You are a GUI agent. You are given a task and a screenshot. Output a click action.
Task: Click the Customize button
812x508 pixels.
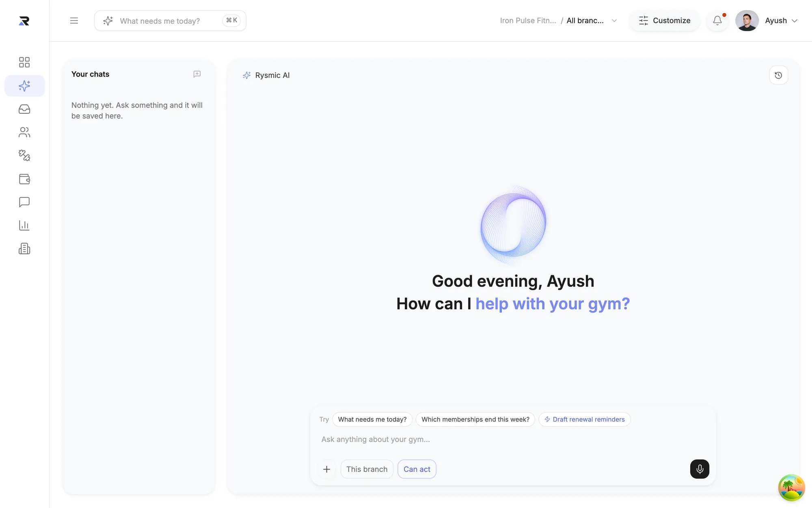[664, 20]
